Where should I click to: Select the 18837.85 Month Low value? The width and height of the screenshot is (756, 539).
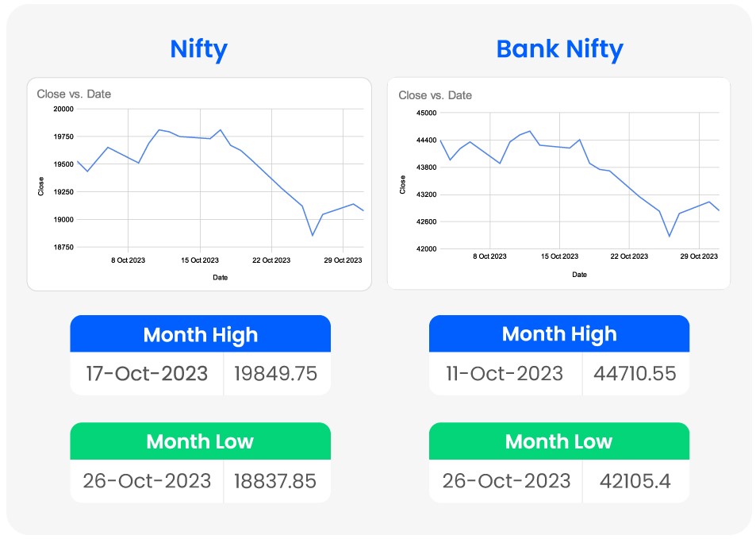[277, 481]
